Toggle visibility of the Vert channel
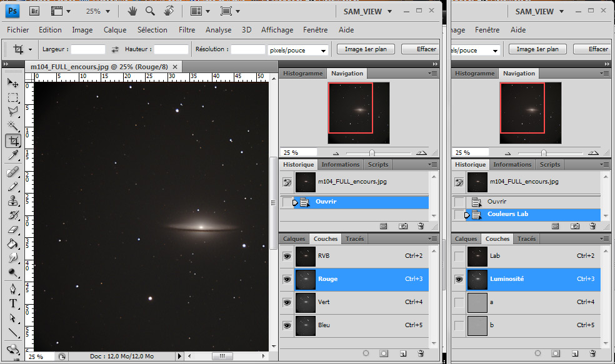This screenshot has width=615, height=364. pos(287,302)
